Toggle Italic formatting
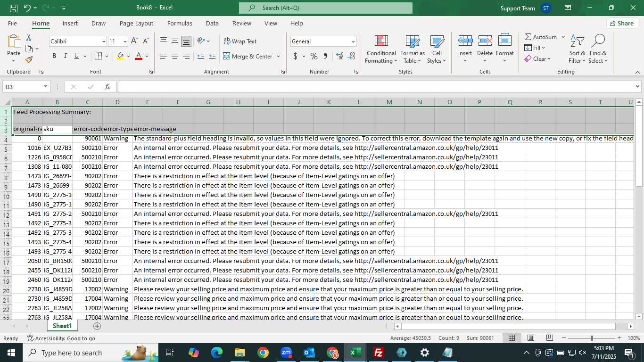The height and width of the screenshot is (362, 644). click(65, 56)
